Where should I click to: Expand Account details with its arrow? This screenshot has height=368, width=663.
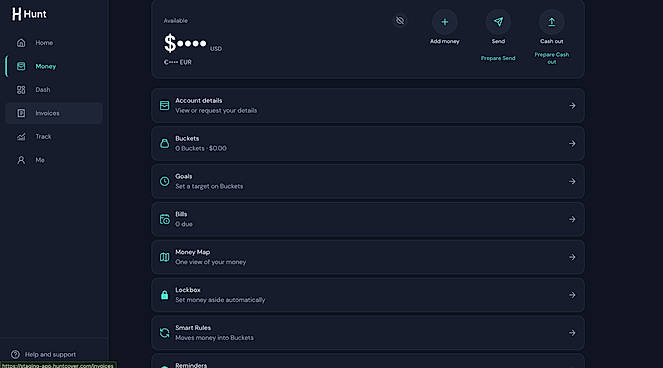pyautogui.click(x=572, y=106)
